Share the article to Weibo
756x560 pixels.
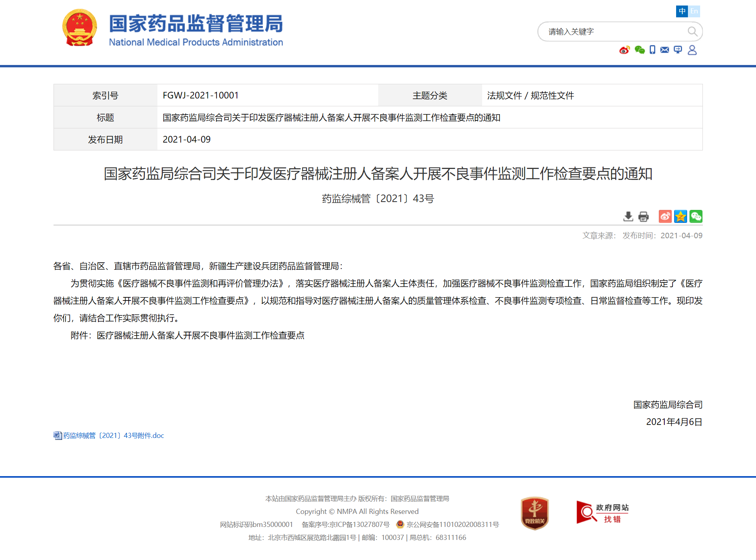tap(665, 216)
